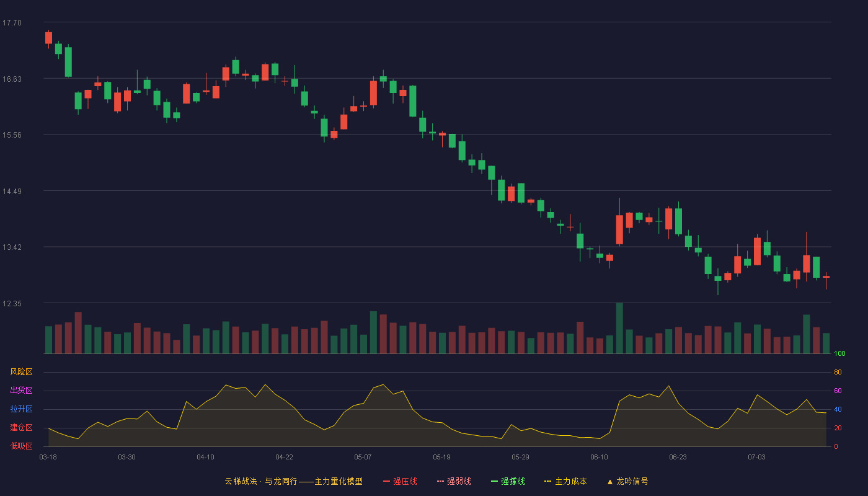Click the 17.70 price axis label
The height and width of the screenshot is (496, 868).
[12, 23]
